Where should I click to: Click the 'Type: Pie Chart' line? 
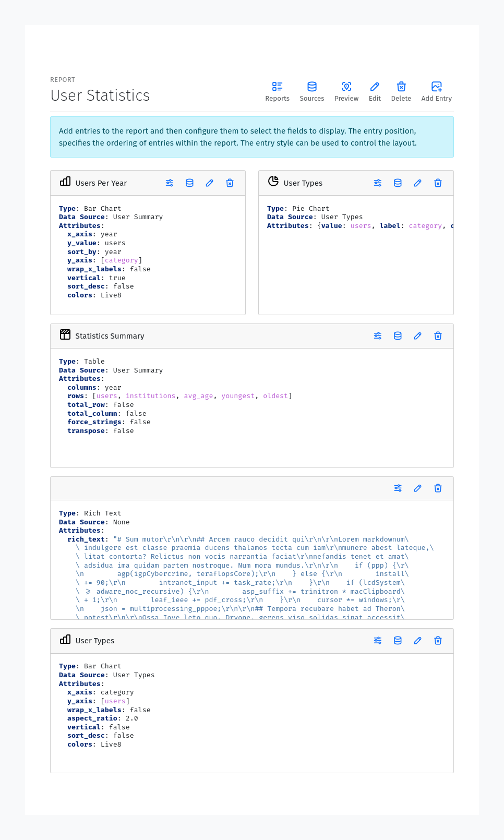pos(298,209)
